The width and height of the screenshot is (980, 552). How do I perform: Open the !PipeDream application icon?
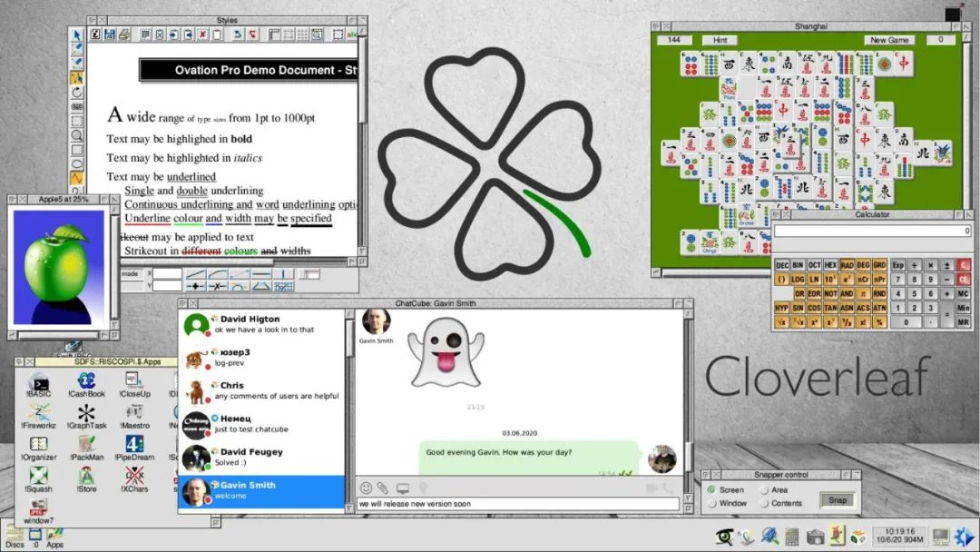(135, 448)
